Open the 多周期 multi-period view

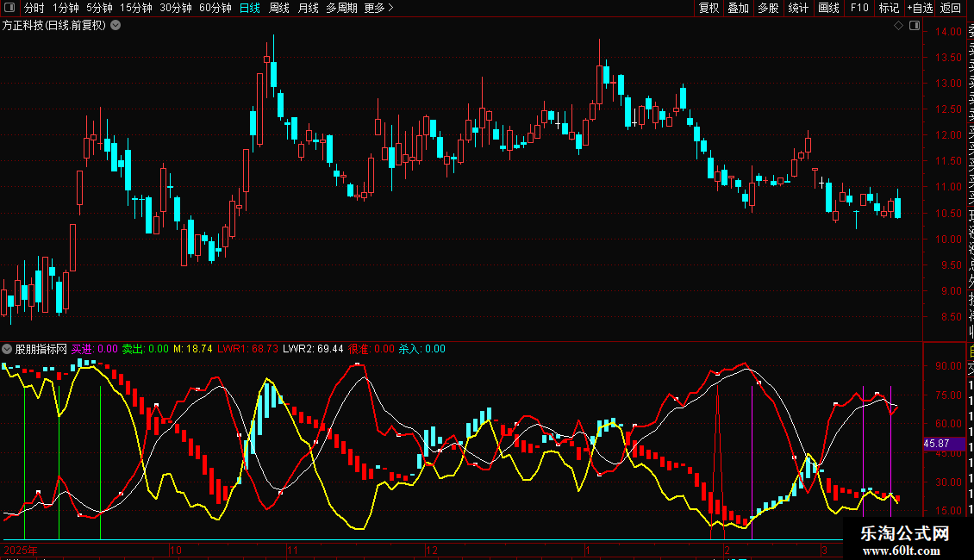coord(341,8)
